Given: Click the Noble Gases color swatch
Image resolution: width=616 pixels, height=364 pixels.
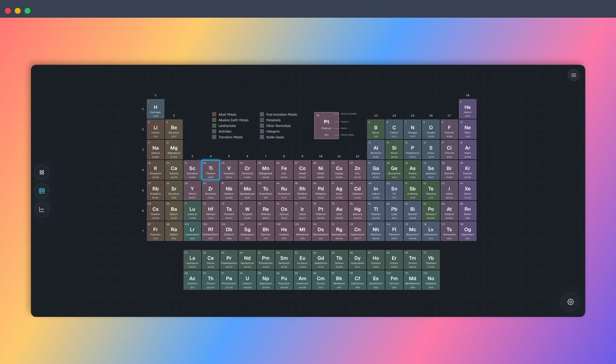Looking at the screenshot, I should tap(262, 137).
